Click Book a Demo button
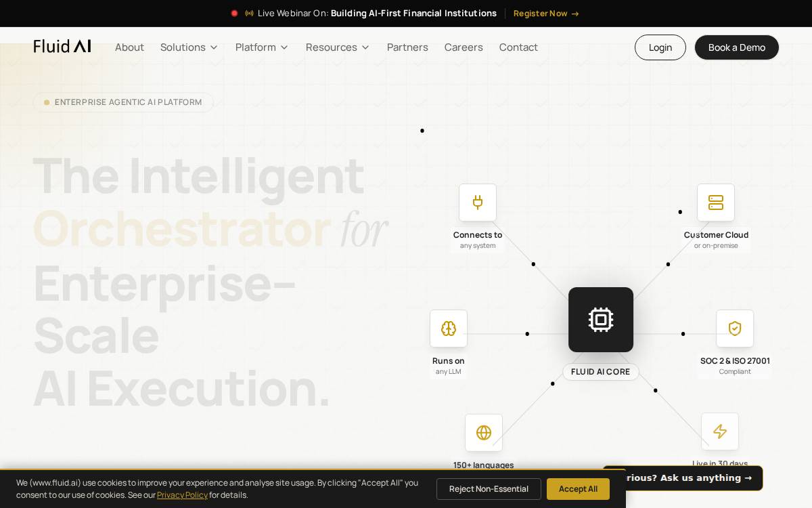 click(737, 47)
